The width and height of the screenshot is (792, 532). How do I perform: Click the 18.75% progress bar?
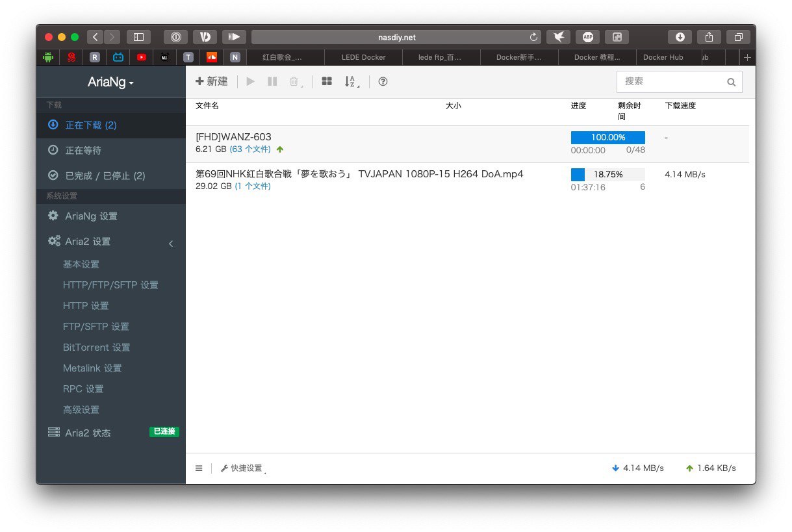607,174
